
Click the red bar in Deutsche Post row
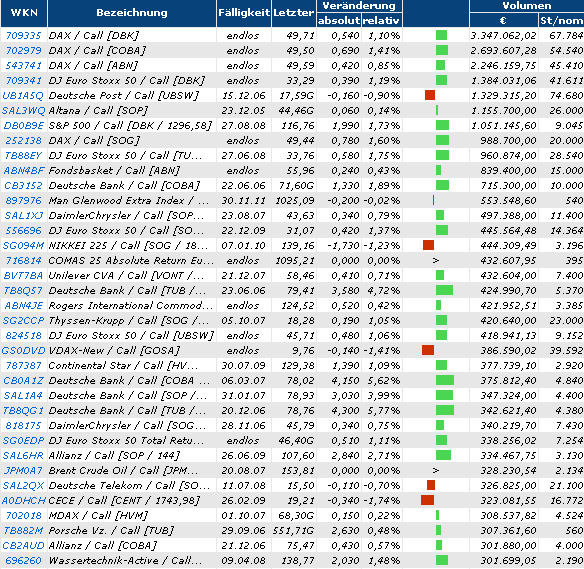(x=430, y=95)
